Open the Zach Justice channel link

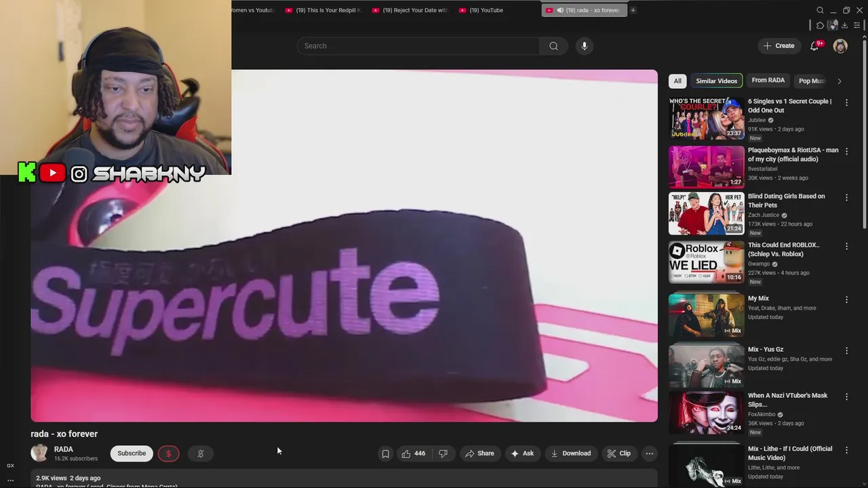coord(764,215)
